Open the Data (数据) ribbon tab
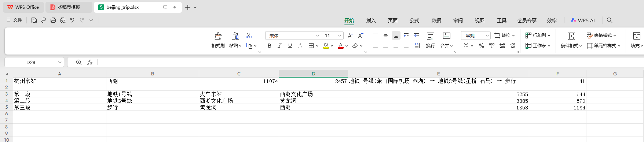 click(x=436, y=20)
